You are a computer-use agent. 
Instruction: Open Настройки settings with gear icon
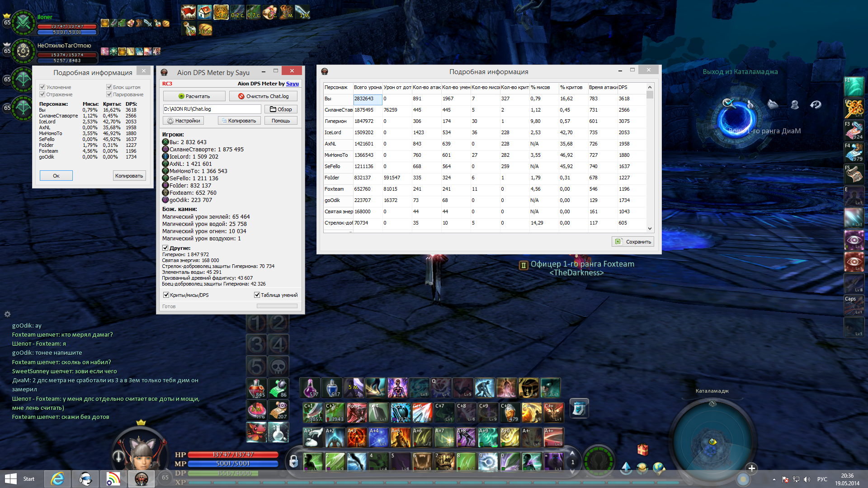tap(183, 121)
